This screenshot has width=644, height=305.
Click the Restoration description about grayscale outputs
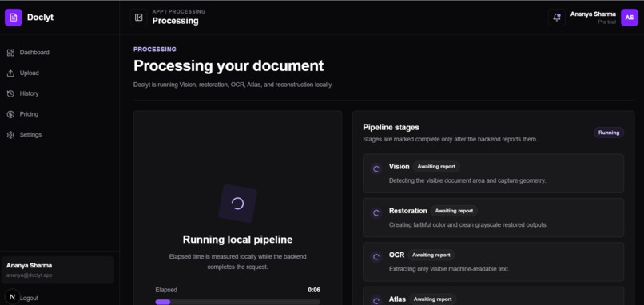[x=467, y=225]
